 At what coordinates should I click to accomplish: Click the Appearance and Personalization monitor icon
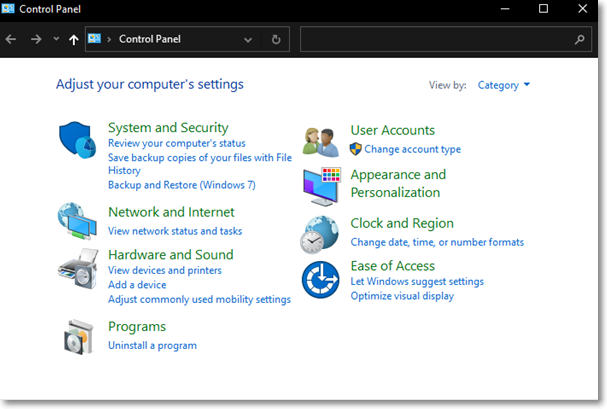pyautogui.click(x=321, y=186)
